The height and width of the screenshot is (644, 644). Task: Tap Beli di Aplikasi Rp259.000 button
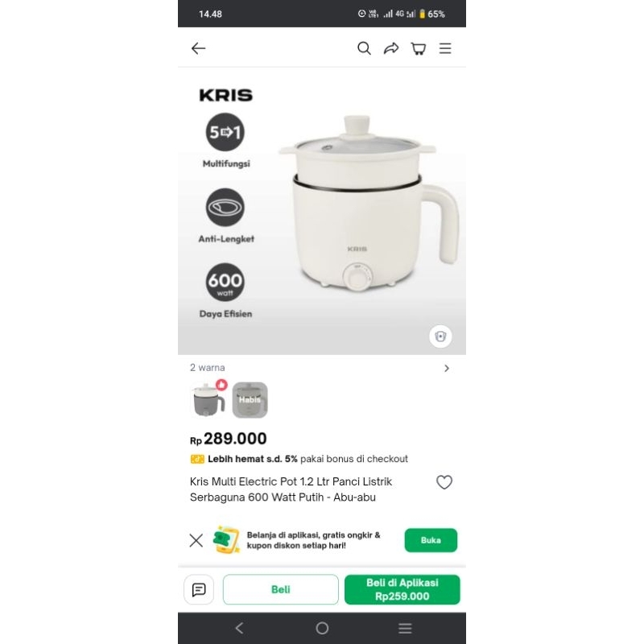402,589
